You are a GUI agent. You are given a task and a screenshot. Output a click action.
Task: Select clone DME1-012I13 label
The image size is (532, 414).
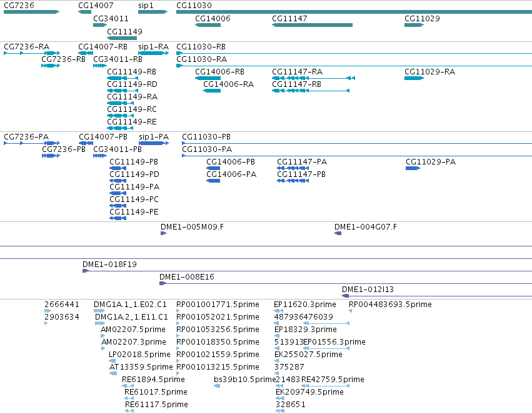368,290
